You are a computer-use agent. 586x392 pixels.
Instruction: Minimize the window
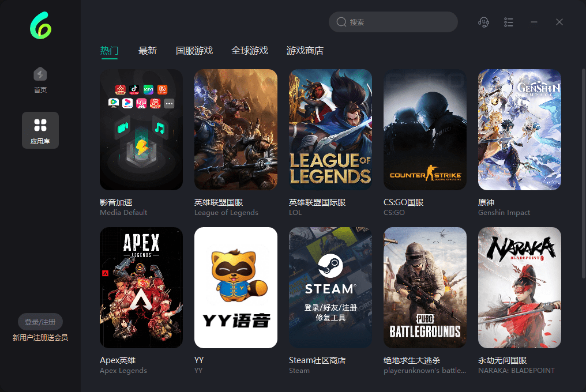(534, 22)
